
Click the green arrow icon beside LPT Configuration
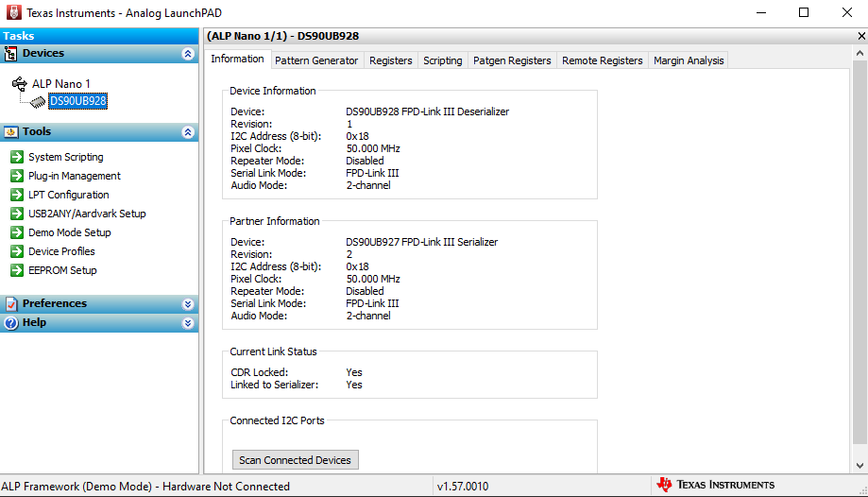pos(17,195)
